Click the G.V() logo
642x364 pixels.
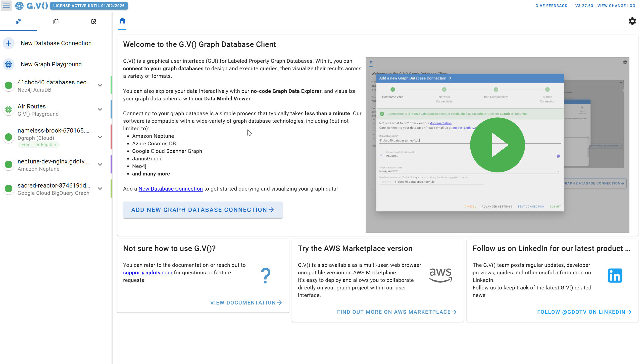[x=32, y=6]
